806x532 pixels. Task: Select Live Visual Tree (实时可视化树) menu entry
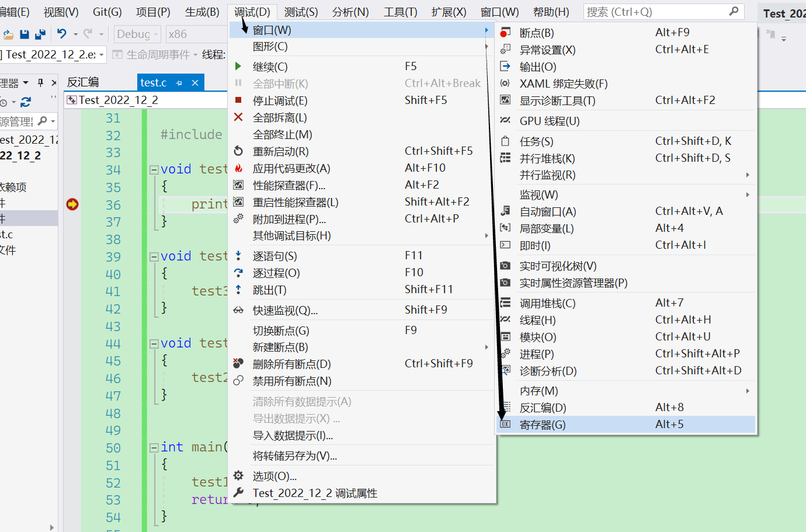(626, 266)
